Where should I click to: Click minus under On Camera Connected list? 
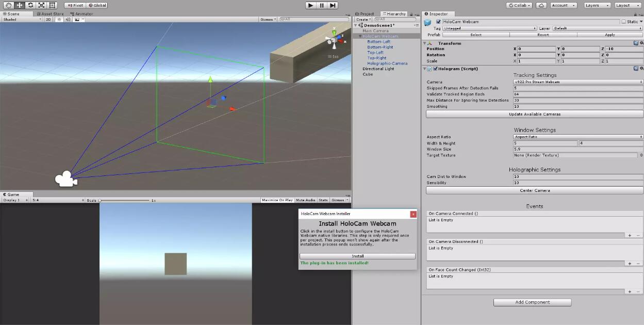tap(638, 235)
